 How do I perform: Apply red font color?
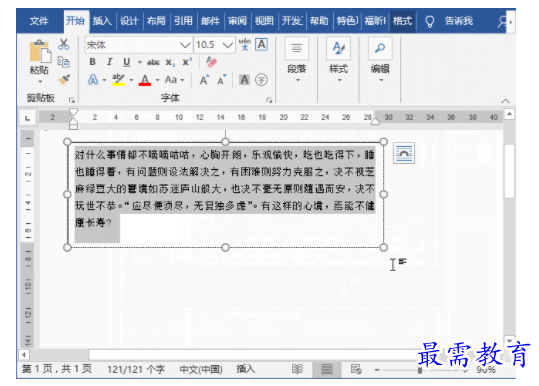[145, 80]
